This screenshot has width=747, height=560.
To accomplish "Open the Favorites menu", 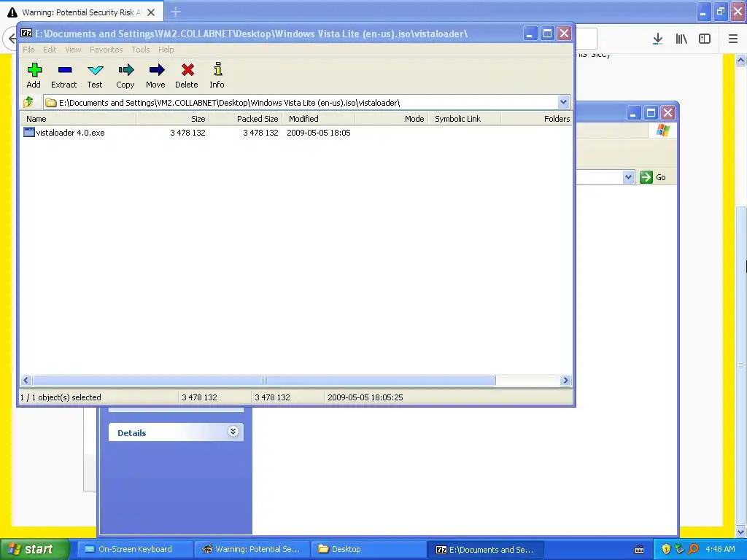I will tap(107, 50).
